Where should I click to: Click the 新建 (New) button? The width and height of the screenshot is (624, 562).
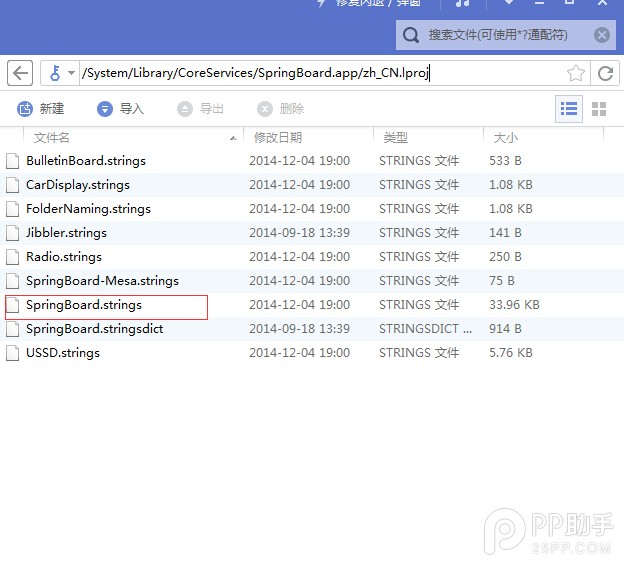click(41, 109)
